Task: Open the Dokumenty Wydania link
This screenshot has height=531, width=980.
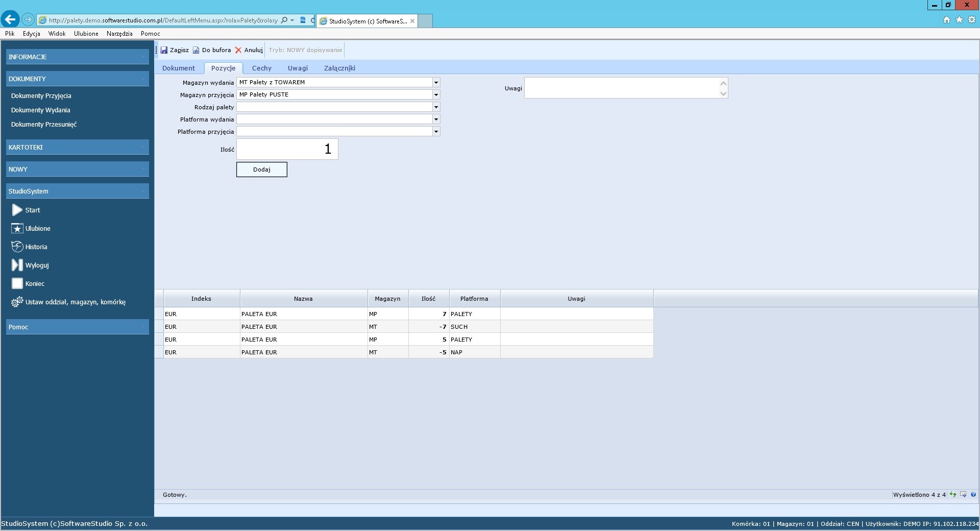Action: click(x=41, y=110)
